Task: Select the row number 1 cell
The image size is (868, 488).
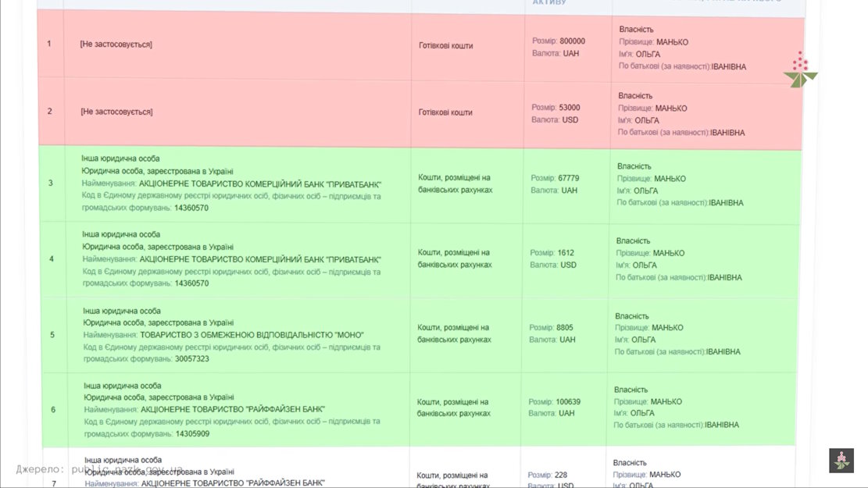Action: tap(49, 44)
